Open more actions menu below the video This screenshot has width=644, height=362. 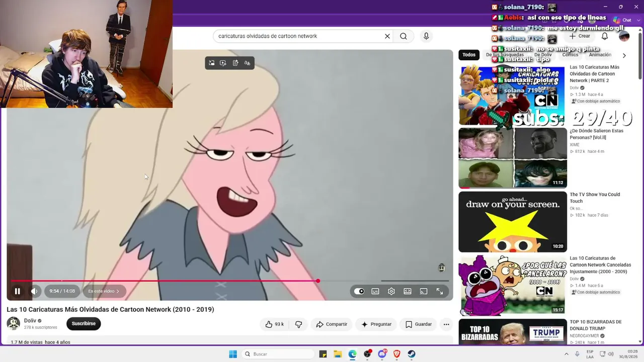[x=446, y=324]
